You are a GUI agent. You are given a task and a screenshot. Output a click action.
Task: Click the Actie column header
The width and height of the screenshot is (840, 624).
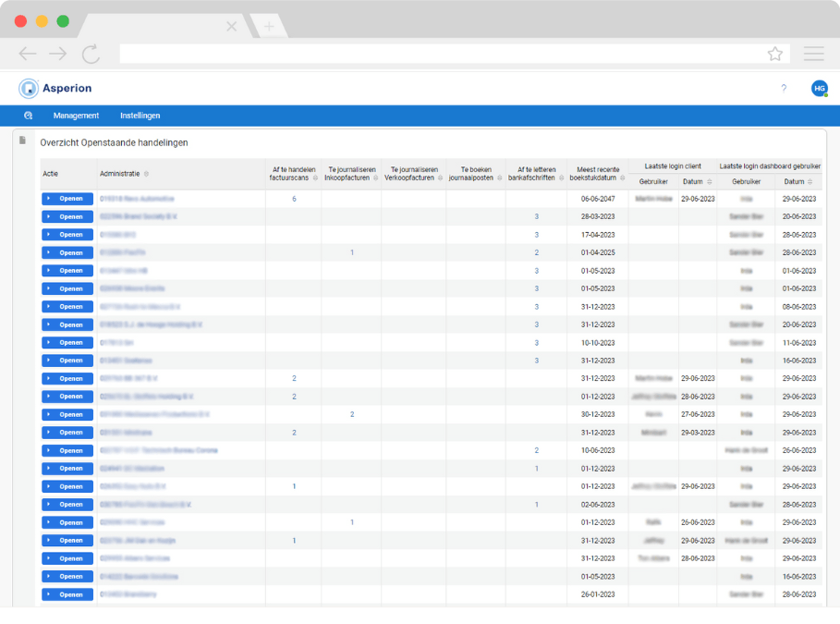click(x=50, y=174)
